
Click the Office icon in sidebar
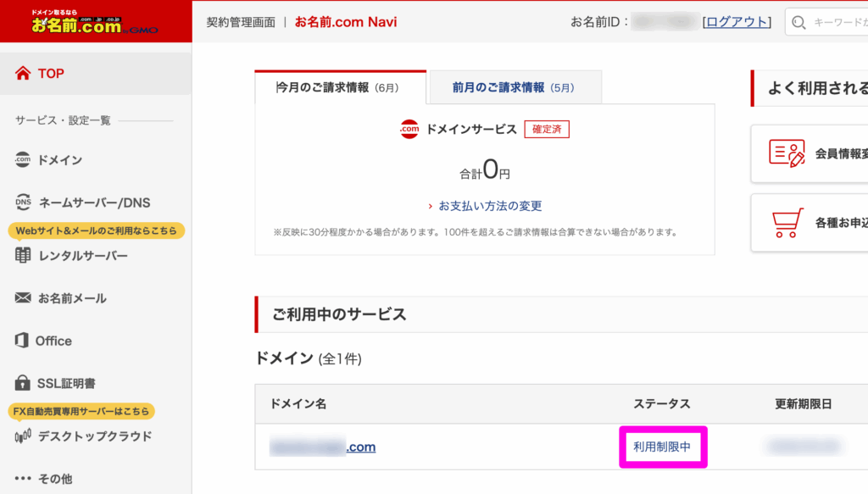click(21, 341)
